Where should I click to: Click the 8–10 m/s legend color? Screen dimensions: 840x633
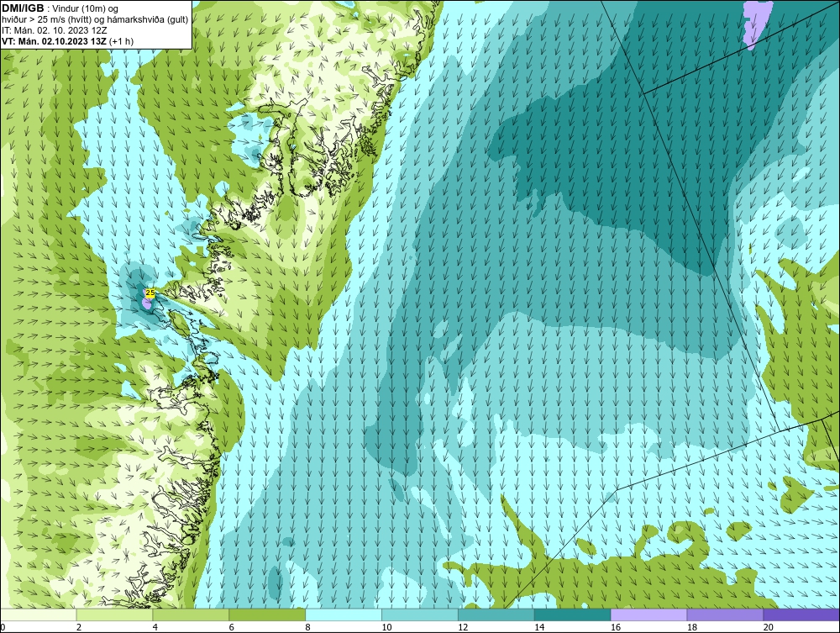(x=344, y=615)
